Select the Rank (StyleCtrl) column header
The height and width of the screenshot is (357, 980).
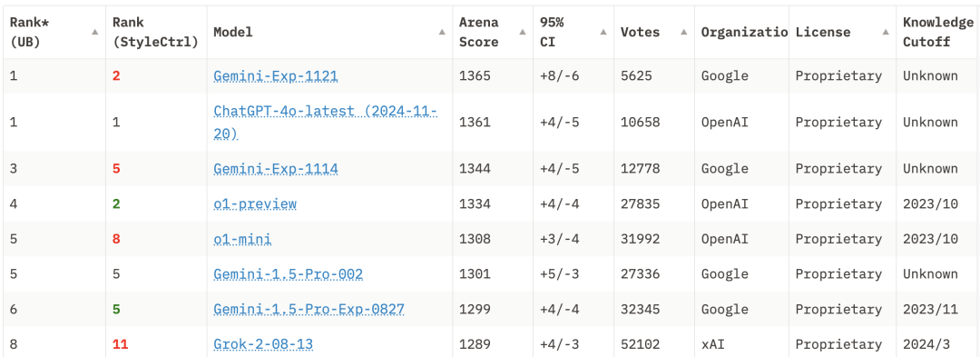[x=156, y=32]
